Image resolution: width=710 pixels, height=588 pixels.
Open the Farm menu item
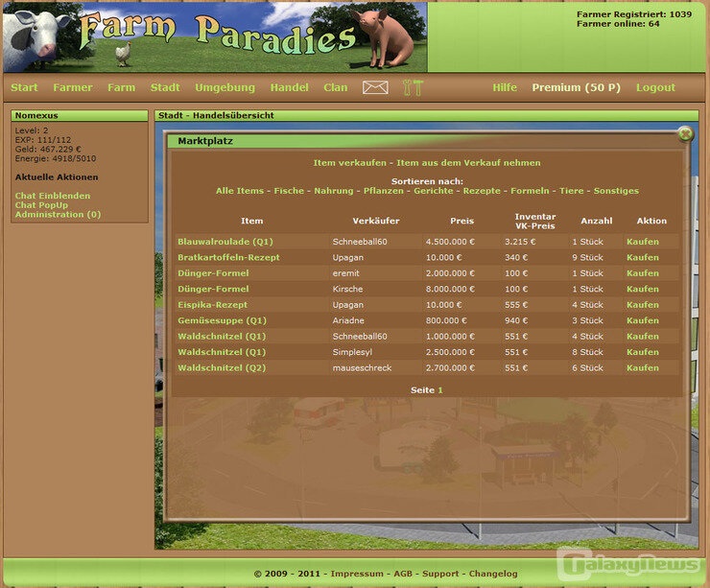click(x=121, y=87)
